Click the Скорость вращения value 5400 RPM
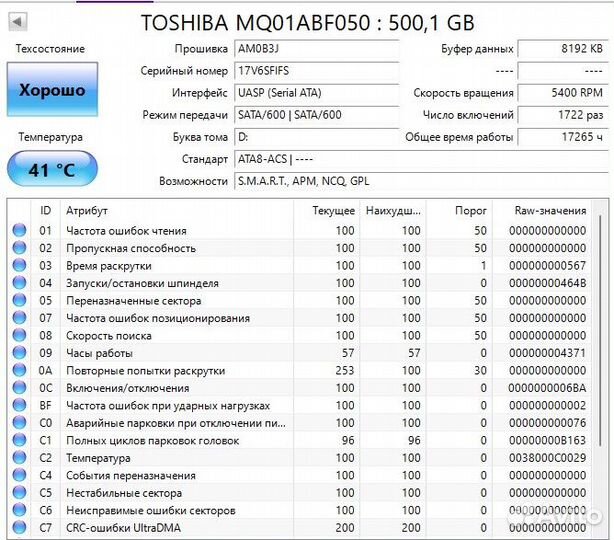614x540 pixels. [563, 93]
